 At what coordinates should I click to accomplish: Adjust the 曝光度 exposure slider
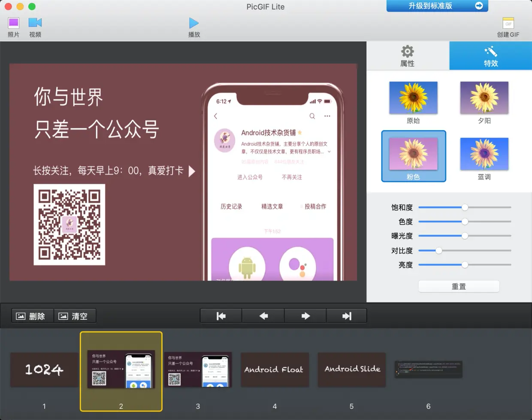click(x=465, y=236)
